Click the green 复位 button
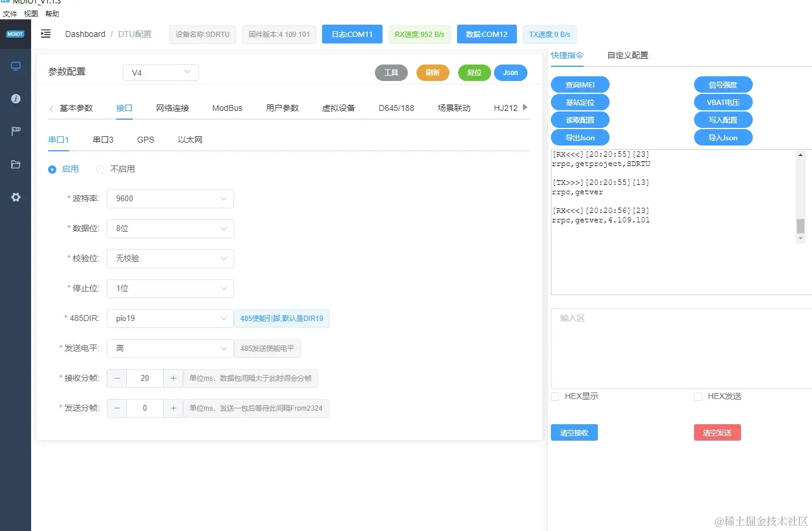 click(x=475, y=73)
